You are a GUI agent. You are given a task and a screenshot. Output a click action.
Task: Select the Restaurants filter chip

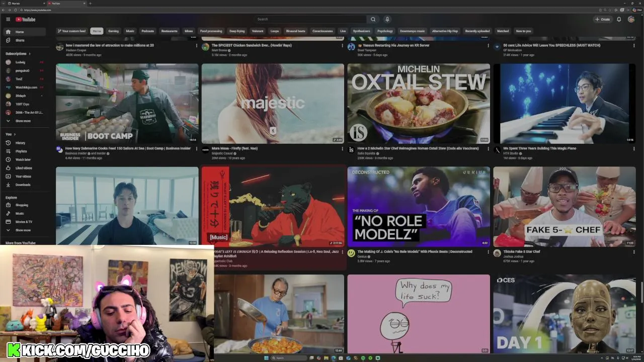click(170, 31)
